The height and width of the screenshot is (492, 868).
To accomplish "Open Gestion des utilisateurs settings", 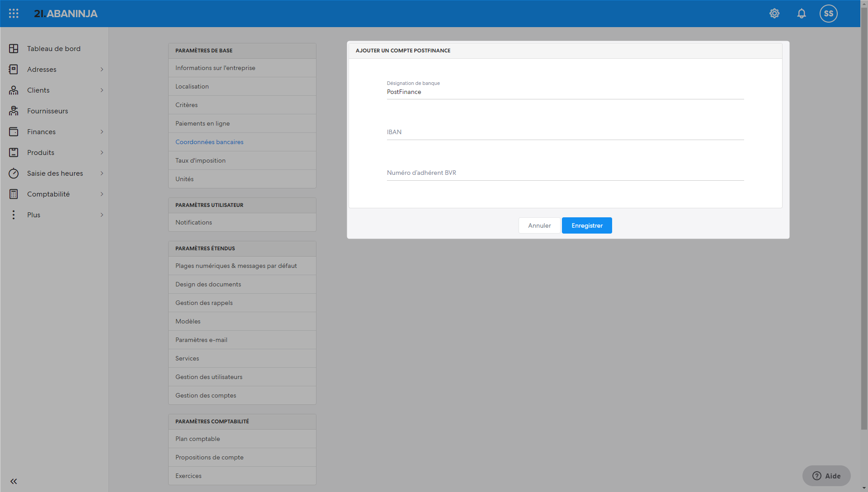I will tap(242, 377).
